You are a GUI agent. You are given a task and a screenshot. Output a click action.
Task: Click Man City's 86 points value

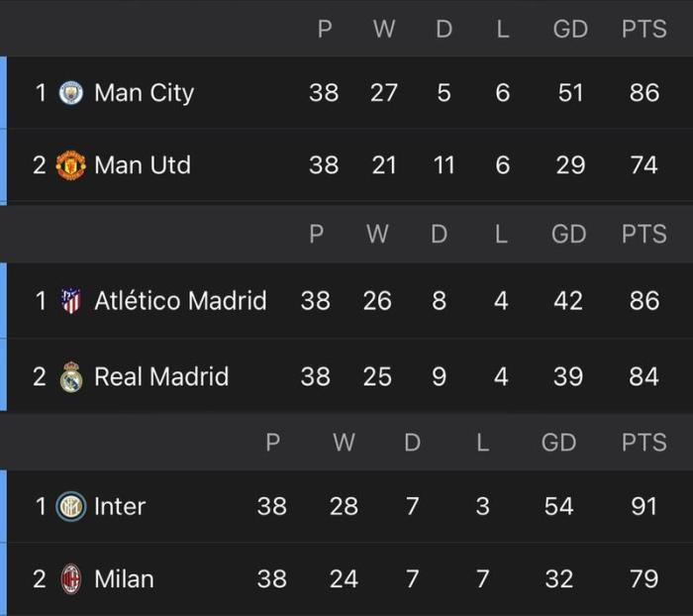click(643, 93)
